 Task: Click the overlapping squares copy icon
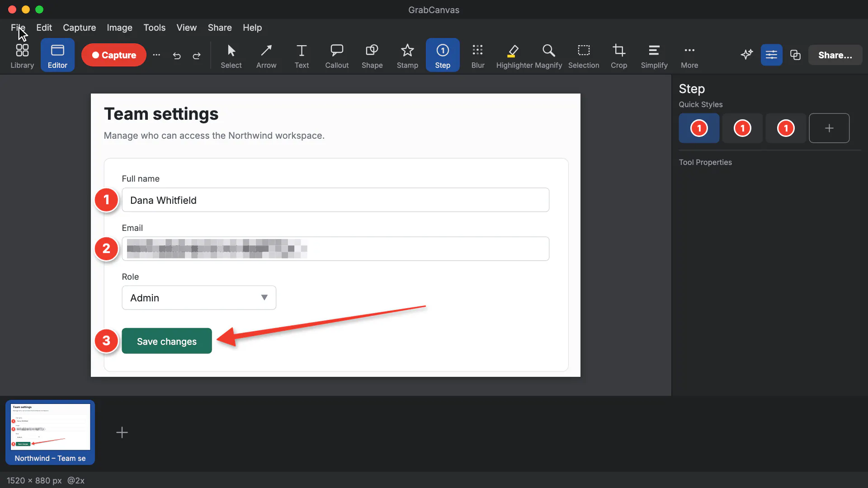point(795,55)
